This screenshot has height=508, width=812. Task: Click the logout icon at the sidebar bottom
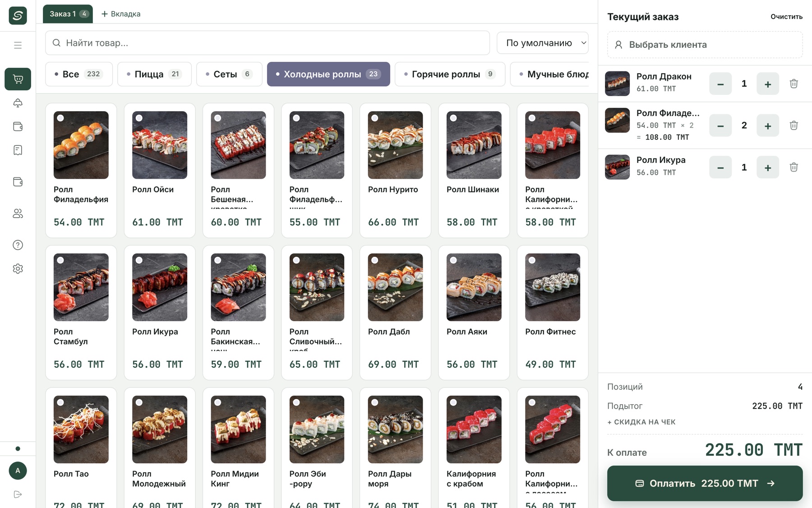18,494
